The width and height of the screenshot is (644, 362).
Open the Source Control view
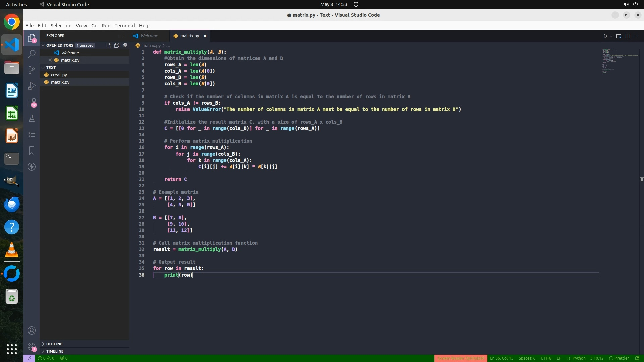click(32, 70)
